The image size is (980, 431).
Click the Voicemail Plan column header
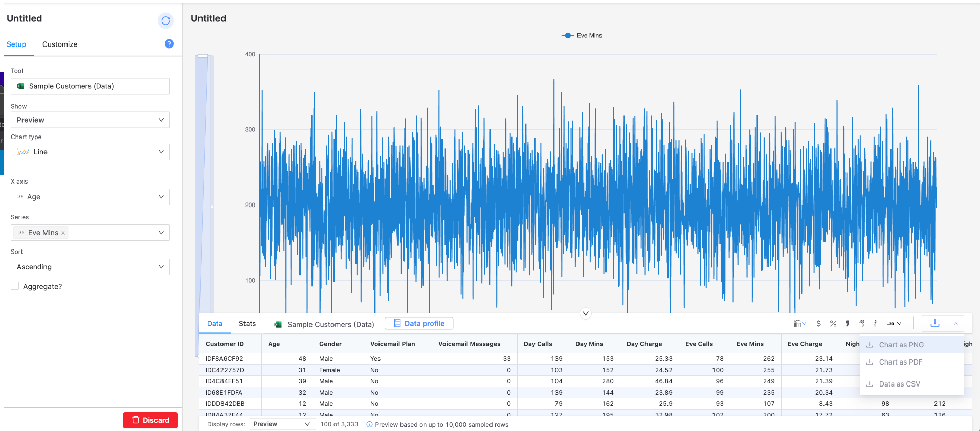[x=397, y=344]
